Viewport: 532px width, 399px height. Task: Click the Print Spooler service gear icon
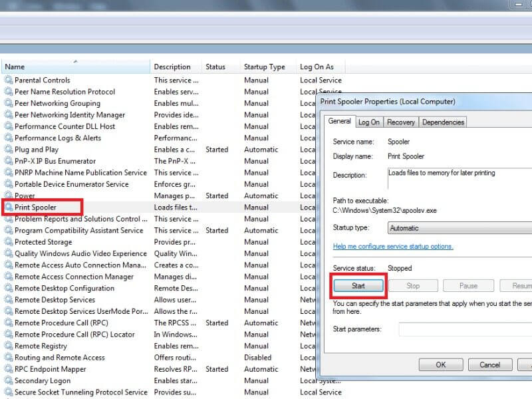click(x=9, y=207)
